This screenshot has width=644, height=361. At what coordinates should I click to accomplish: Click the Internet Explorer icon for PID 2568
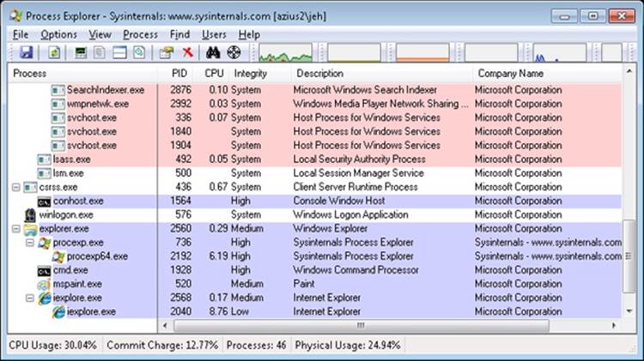[44, 298]
